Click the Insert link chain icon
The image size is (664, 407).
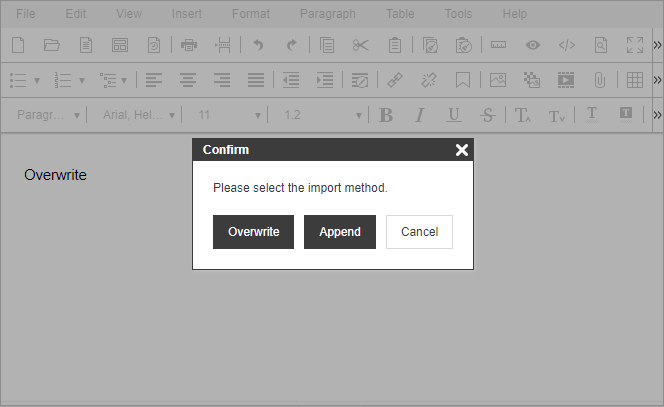(395, 80)
